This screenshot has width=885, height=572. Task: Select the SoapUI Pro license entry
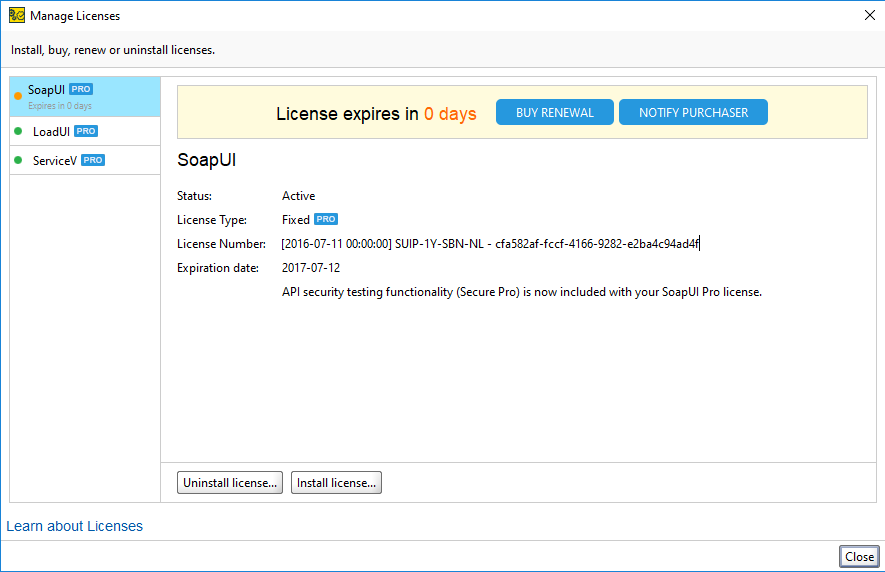point(85,97)
